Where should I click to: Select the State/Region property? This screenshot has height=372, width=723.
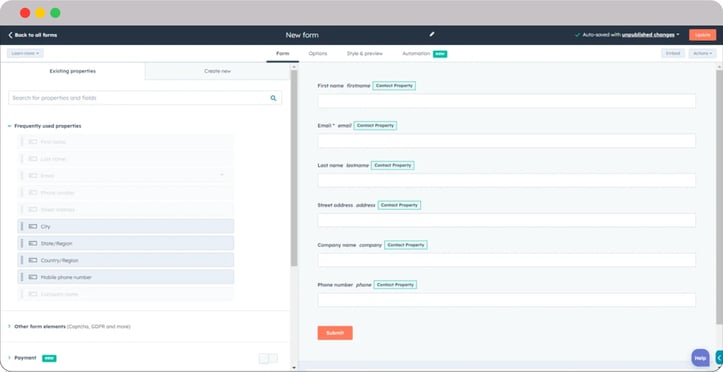125,243
